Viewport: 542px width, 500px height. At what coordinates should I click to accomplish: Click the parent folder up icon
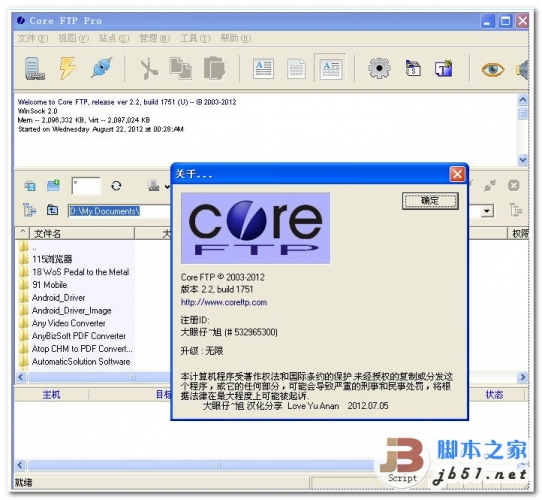tap(53, 210)
